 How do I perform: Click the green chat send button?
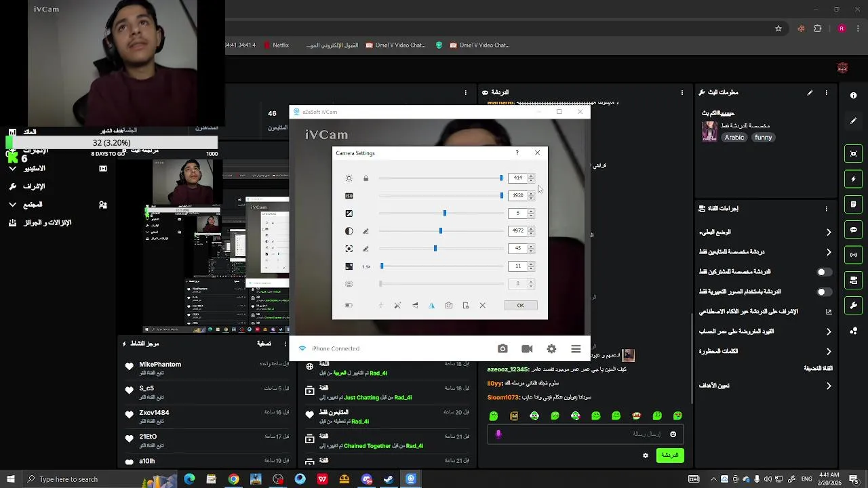tap(670, 455)
